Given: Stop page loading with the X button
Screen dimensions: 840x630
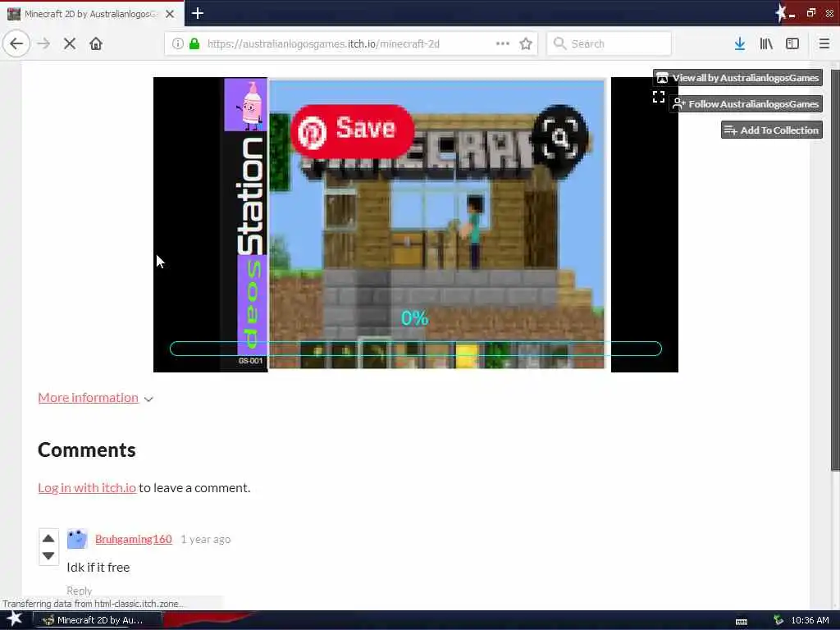Looking at the screenshot, I should (x=70, y=43).
